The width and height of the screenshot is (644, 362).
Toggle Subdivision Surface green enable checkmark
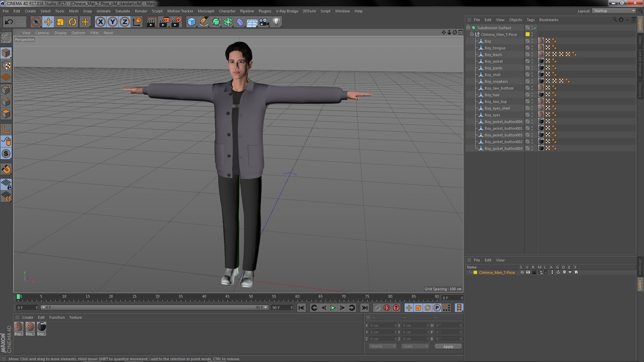(535, 28)
